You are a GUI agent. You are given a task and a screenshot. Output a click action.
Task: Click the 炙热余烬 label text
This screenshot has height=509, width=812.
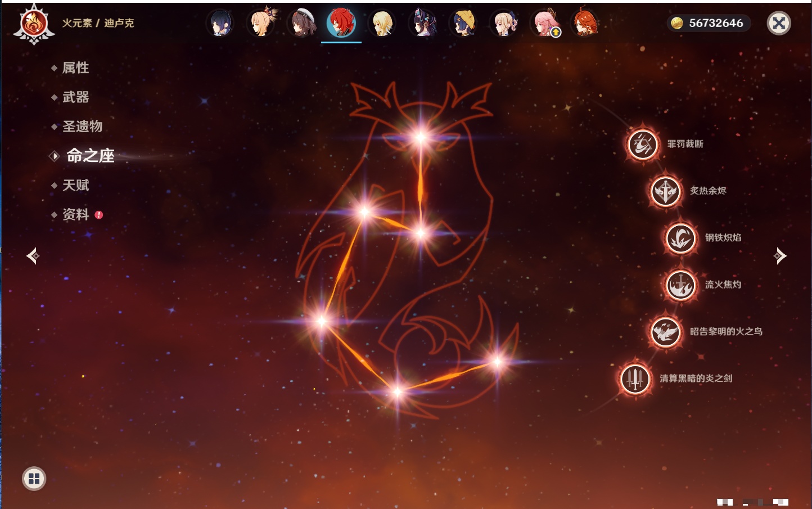[x=708, y=191]
